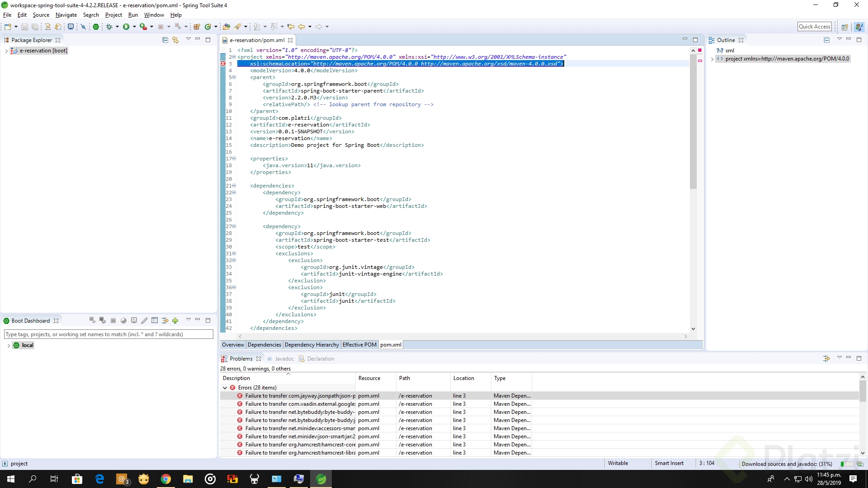The image size is (868, 488).
Task: Click Boot Dashboard stop square icon
Action: 113,321
